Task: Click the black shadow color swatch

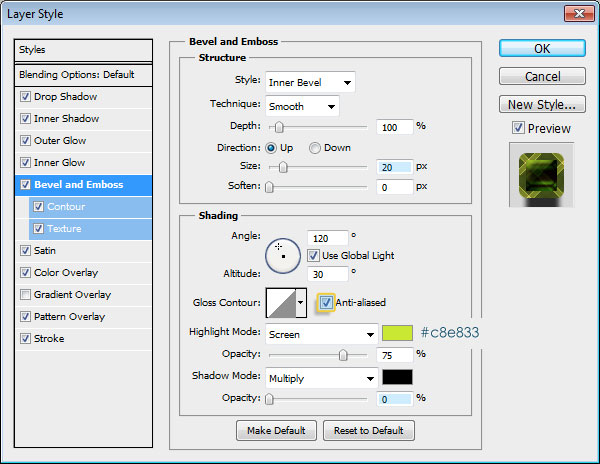Action: click(397, 378)
